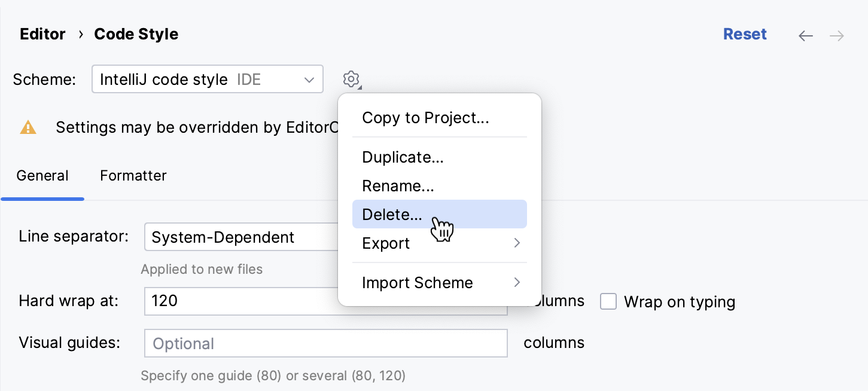Screen dimensions: 868x391
Task: Select the Rename menu item
Action: click(398, 186)
